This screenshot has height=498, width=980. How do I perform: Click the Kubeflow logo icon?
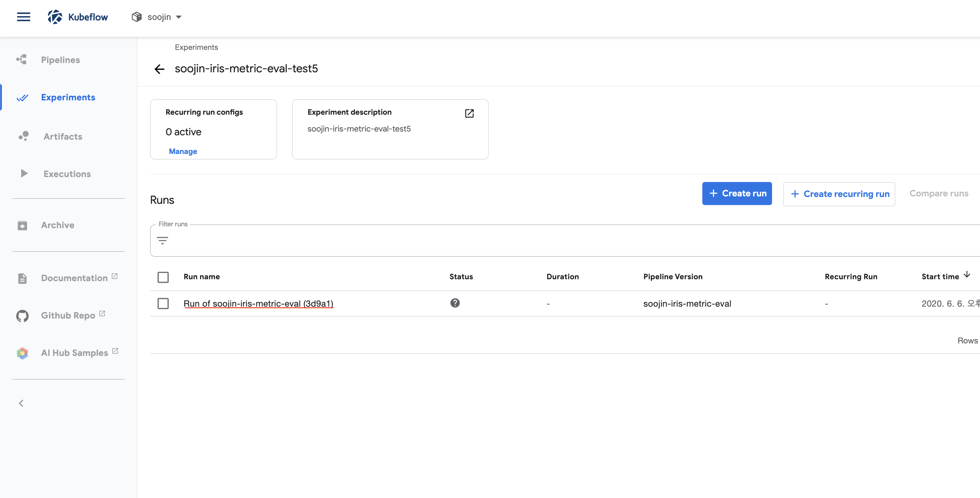(55, 17)
